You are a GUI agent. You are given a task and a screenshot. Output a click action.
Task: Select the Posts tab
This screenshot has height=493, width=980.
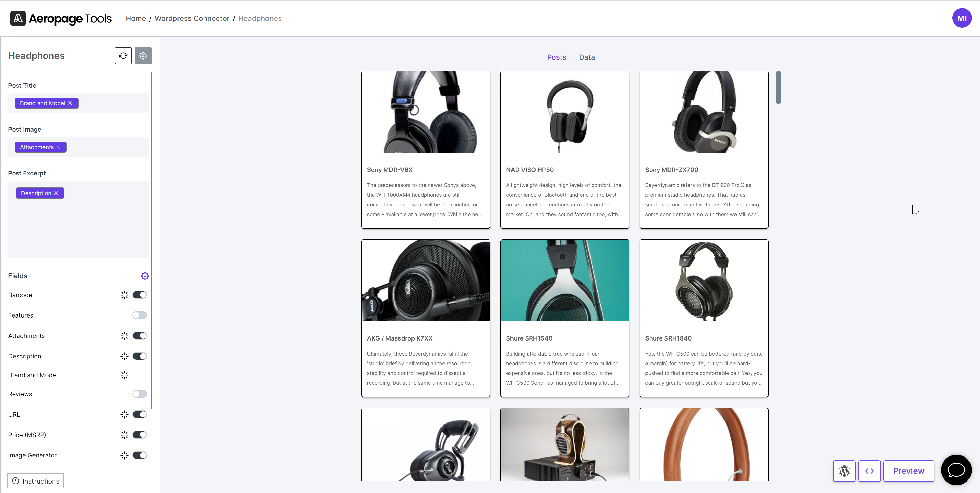(x=556, y=57)
